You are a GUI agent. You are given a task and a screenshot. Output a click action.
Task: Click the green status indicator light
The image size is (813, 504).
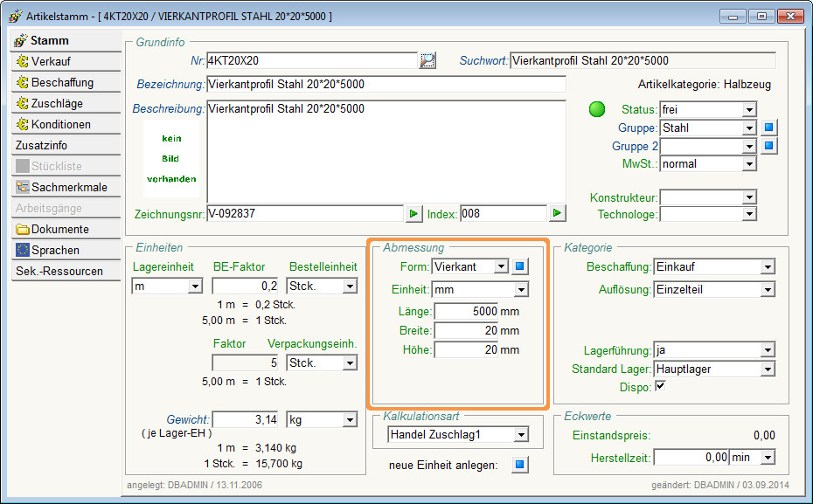click(x=597, y=109)
